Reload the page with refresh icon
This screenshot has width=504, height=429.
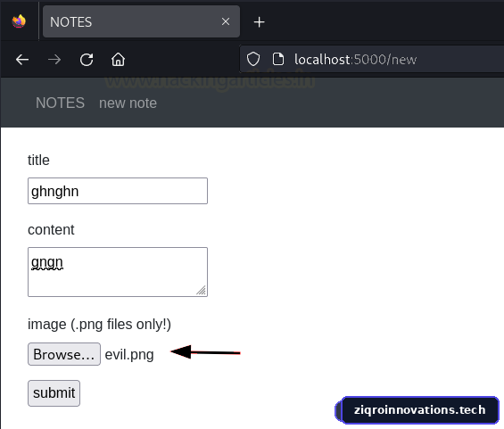pos(87,60)
